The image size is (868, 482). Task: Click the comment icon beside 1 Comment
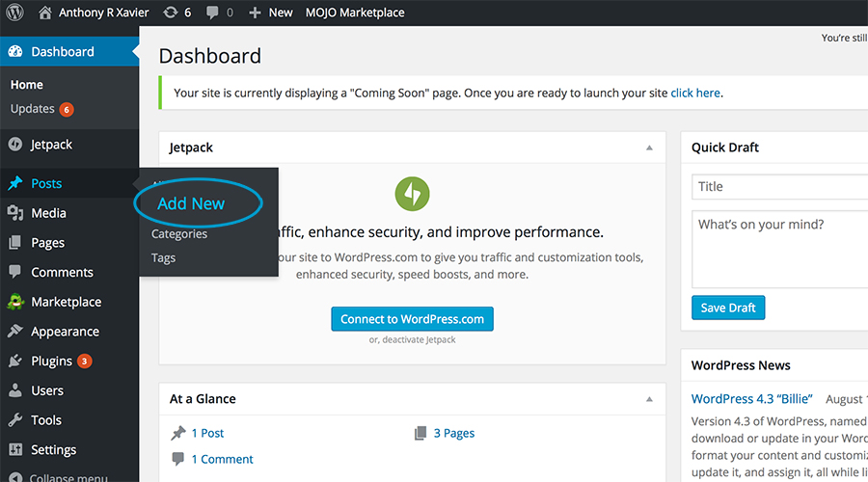(178, 459)
